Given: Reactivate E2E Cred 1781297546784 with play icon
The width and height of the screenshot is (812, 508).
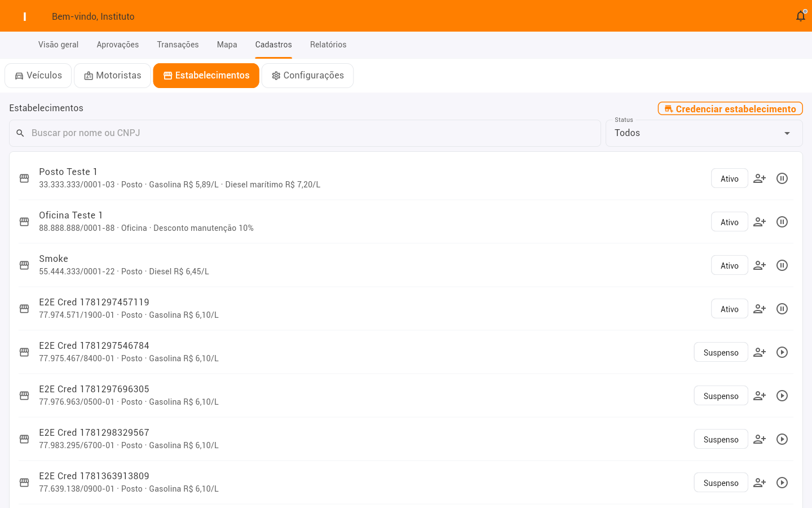Looking at the screenshot, I should click(782, 352).
